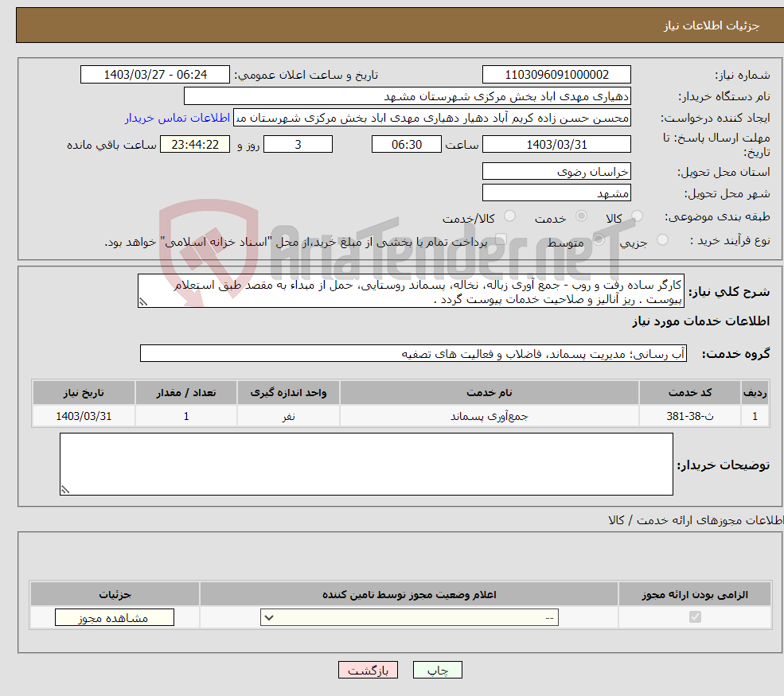Click the ردیف column header

(755, 393)
